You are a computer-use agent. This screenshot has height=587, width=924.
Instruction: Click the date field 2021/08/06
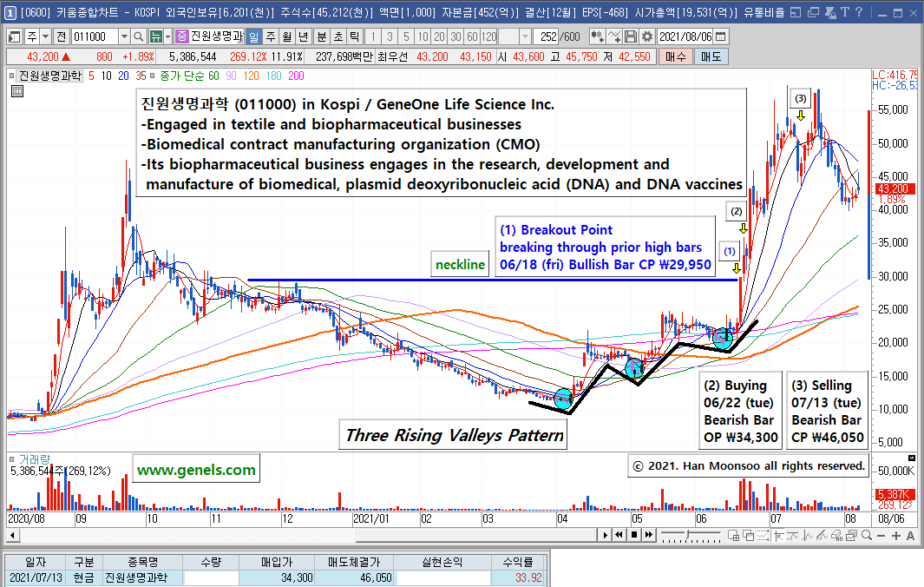point(685,36)
